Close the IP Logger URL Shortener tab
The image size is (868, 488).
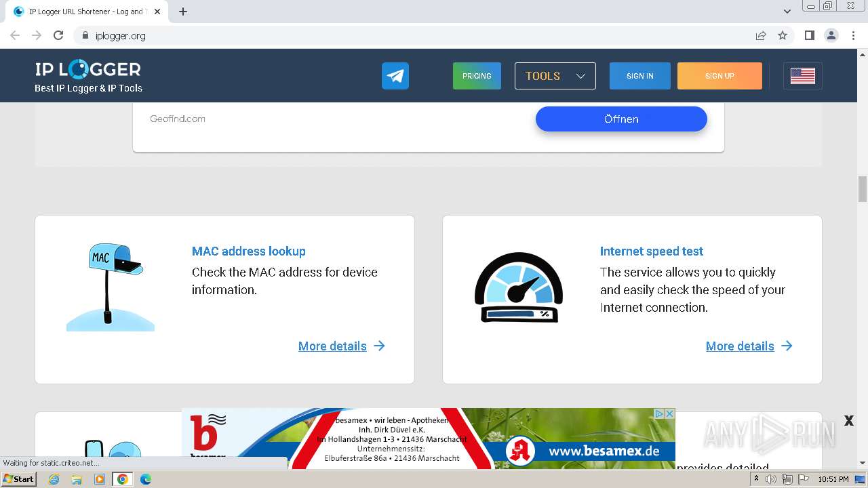[x=157, y=12]
